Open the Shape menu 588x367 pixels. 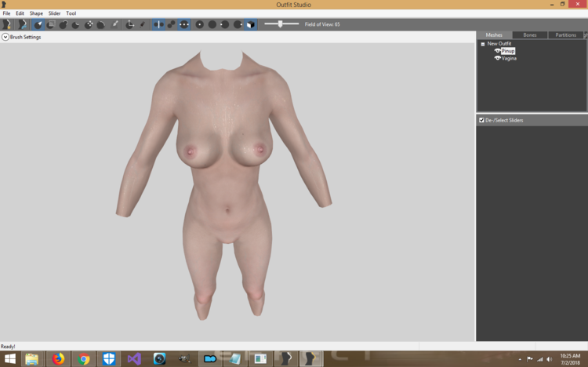pyautogui.click(x=36, y=13)
